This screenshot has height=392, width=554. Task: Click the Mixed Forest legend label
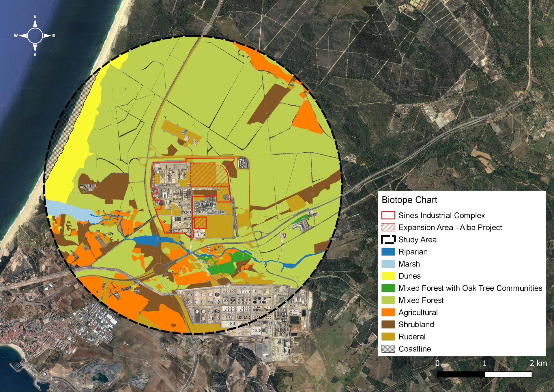coord(421,300)
